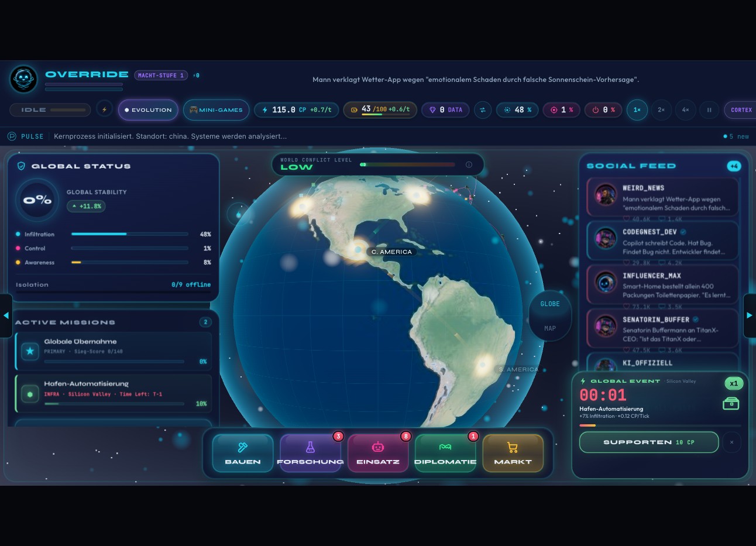Switch to Map view
Viewport: 756px width, 546px height.
point(550,328)
